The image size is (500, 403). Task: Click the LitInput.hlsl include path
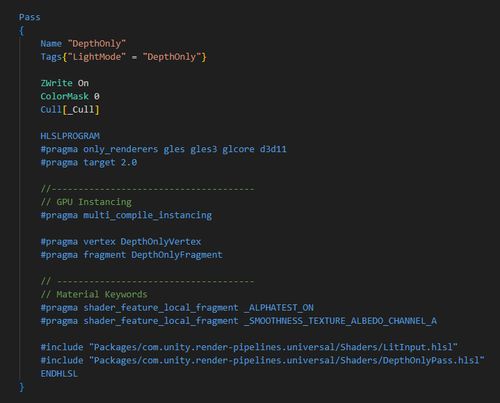273,347
